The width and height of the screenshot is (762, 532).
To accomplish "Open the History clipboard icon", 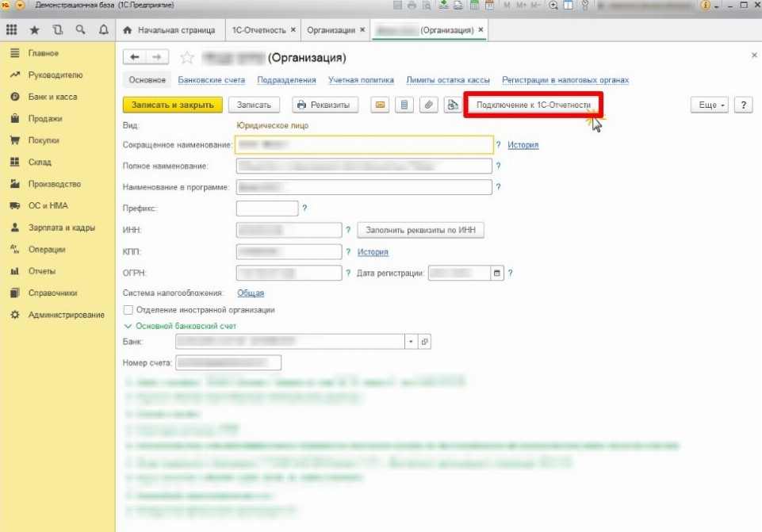I will tap(57, 30).
